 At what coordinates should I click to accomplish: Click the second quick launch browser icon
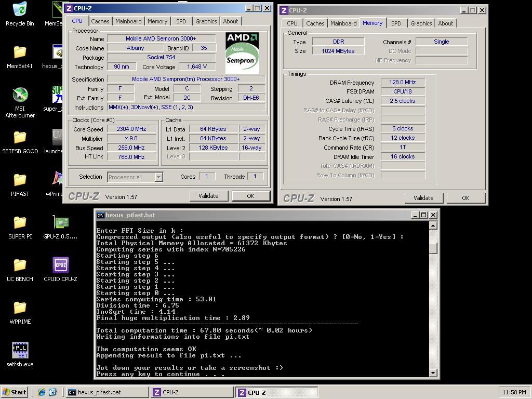(53, 392)
